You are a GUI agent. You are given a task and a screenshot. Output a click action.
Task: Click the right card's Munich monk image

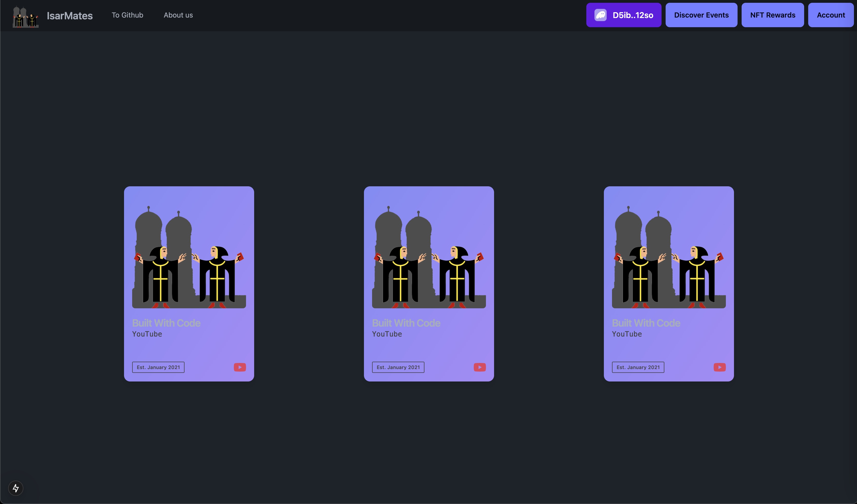pos(669,257)
